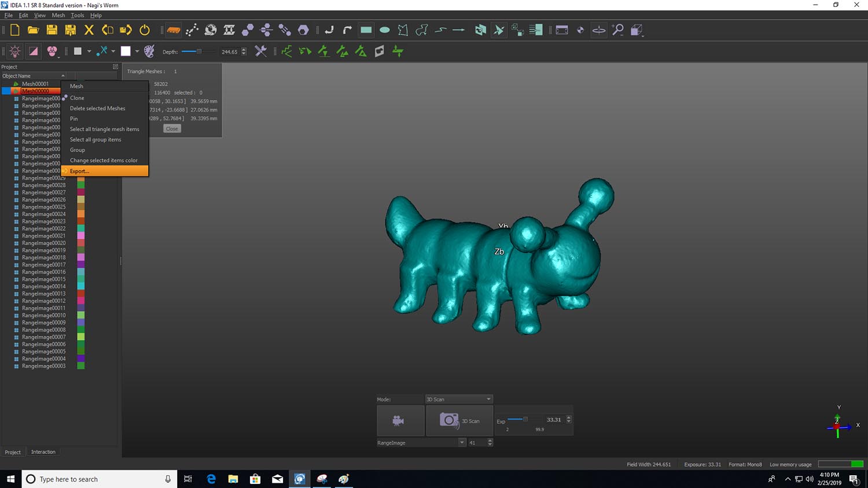Open Microsoft Edge from the taskbar
Viewport: 868px width, 488px height.
click(x=211, y=479)
